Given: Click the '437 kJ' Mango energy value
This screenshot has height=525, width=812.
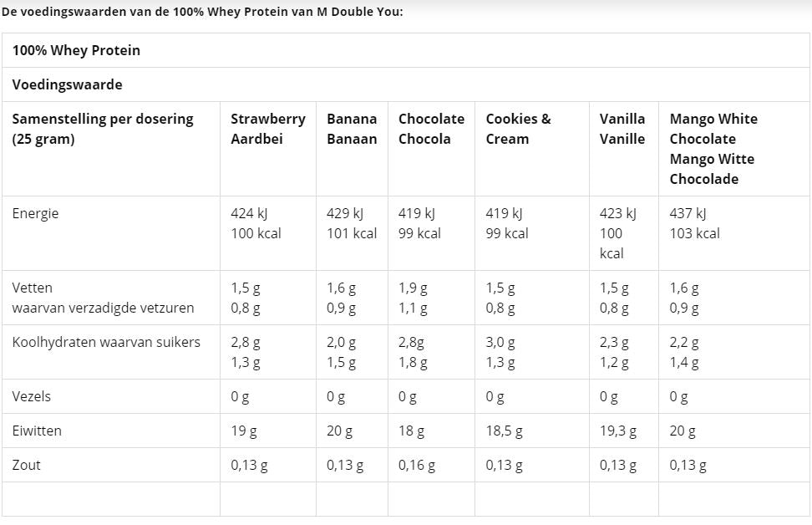Looking at the screenshot, I should [x=688, y=213].
